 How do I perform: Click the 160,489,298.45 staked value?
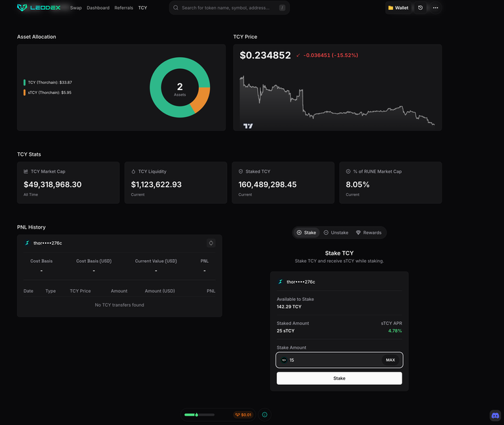[268, 185]
